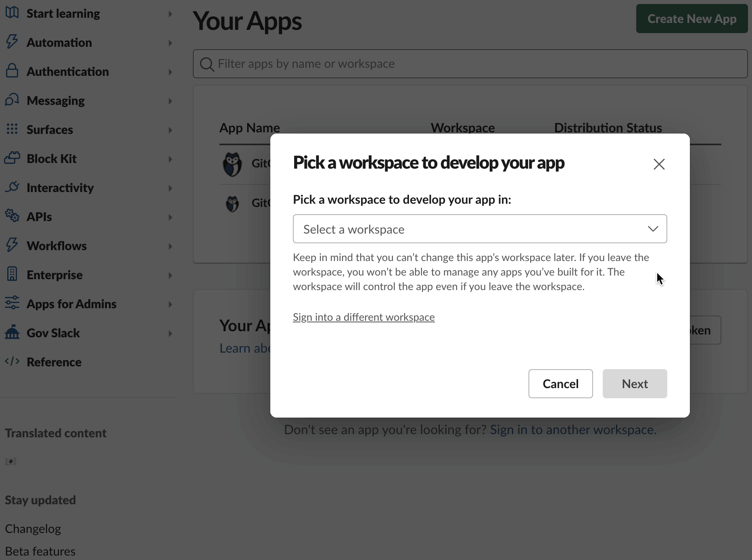Viewport: 752px width, 560px height.
Task: Expand the Interactivity section arrow
Action: pos(170,188)
